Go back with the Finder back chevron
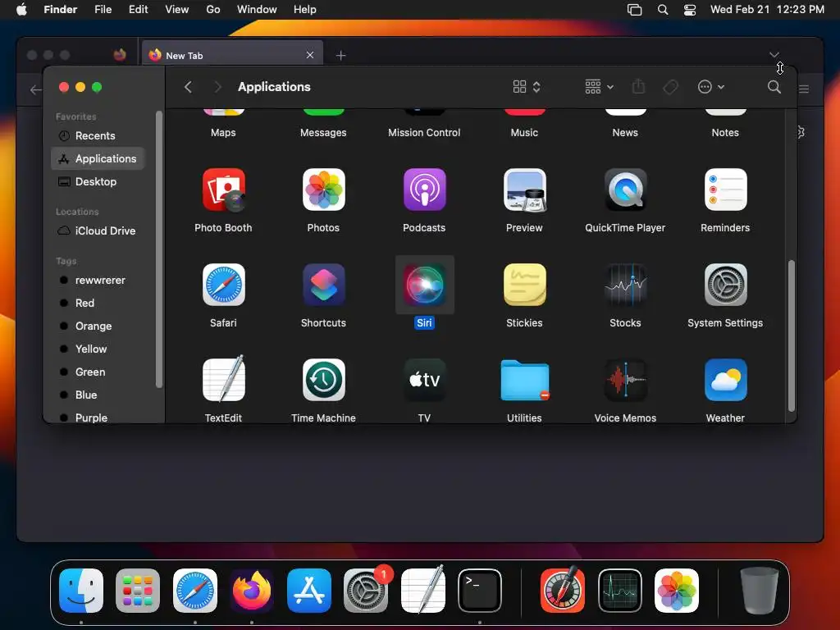The width and height of the screenshot is (840, 630). 188,87
